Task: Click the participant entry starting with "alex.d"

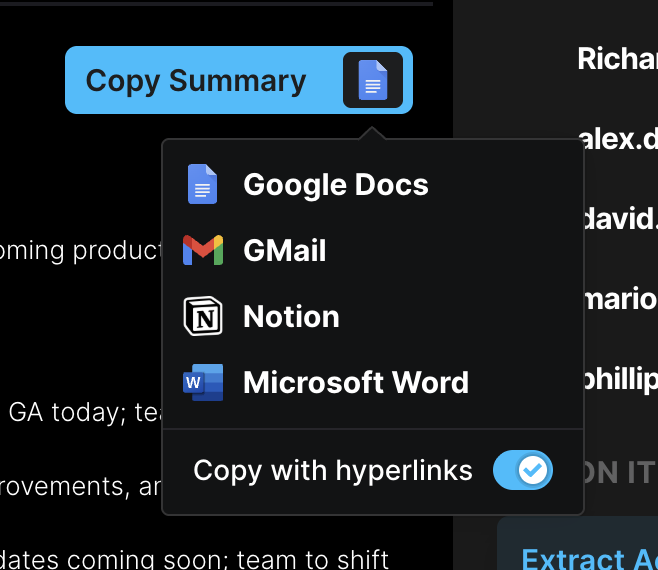Action: [619, 139]
